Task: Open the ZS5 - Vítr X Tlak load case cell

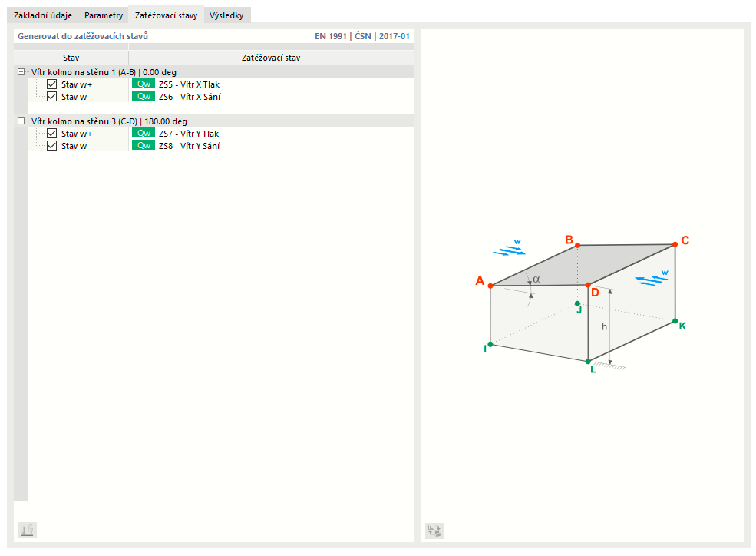Action: [189, 84]
